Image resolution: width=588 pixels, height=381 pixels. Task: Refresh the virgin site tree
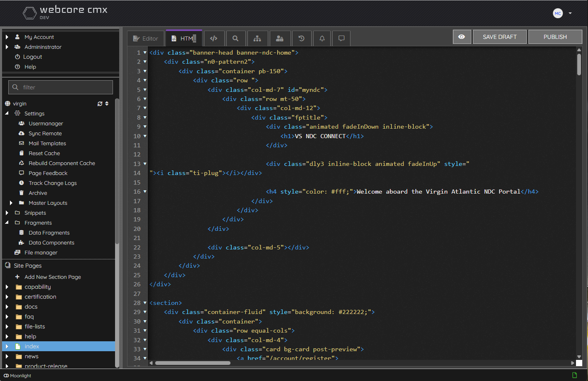tap(100, 104)
